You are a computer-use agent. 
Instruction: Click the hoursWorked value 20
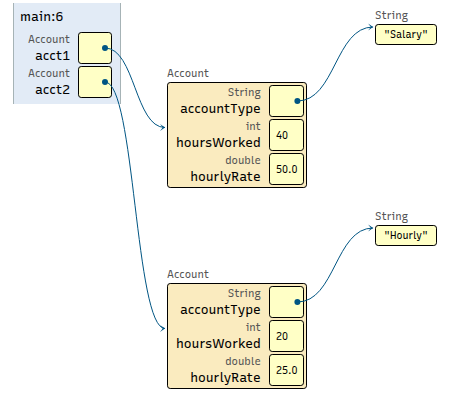(x=286, y=336)
